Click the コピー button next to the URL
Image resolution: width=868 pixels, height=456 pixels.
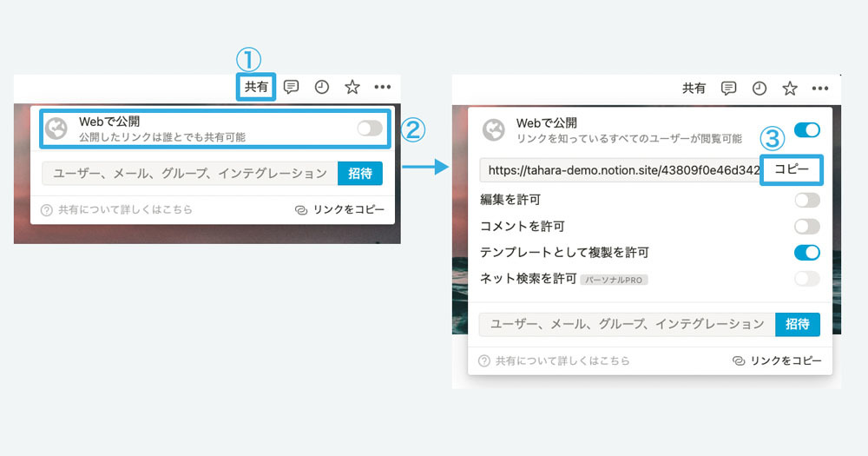click(x=792, y=169)
